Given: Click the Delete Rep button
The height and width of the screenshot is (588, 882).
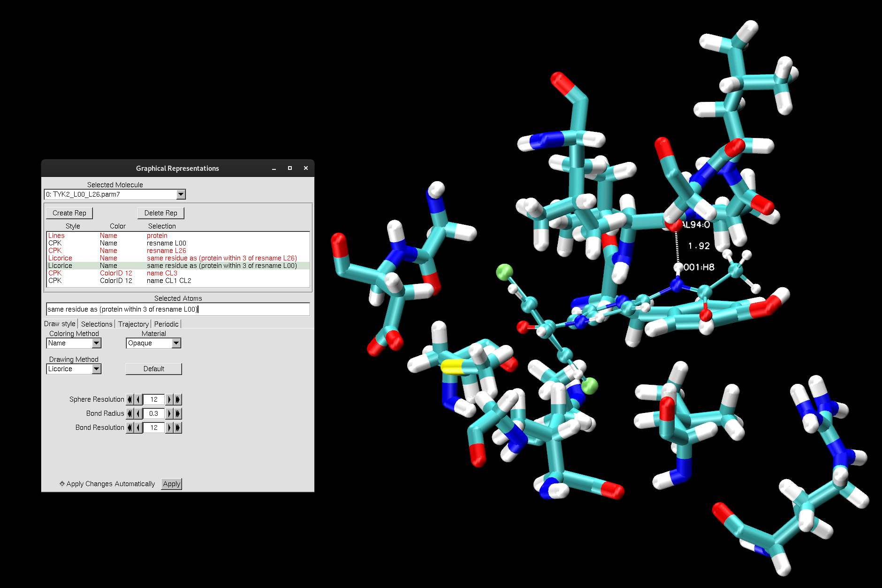Looking at the screenshot, I should pos(160,213).
